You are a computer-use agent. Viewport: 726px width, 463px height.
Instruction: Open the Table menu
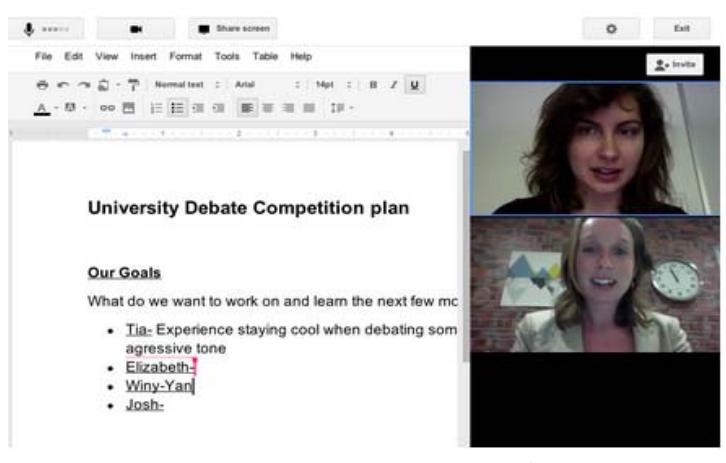coord(265,56)
